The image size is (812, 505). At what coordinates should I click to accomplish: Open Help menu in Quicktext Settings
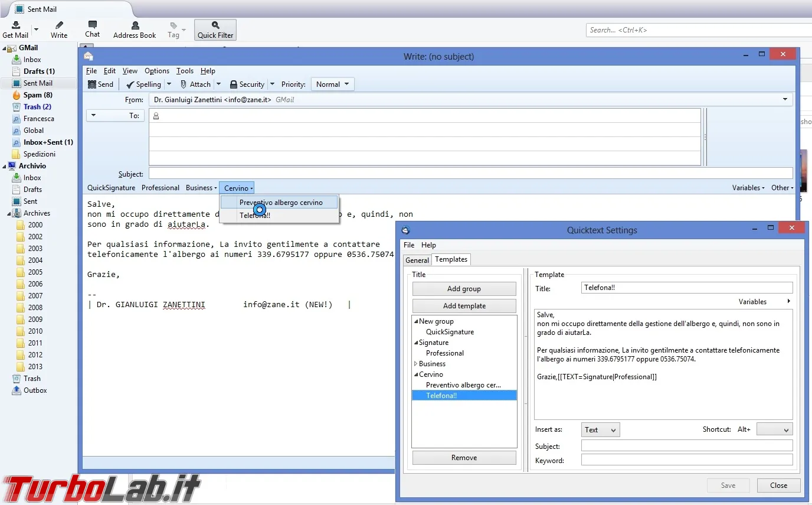point(428,245)
